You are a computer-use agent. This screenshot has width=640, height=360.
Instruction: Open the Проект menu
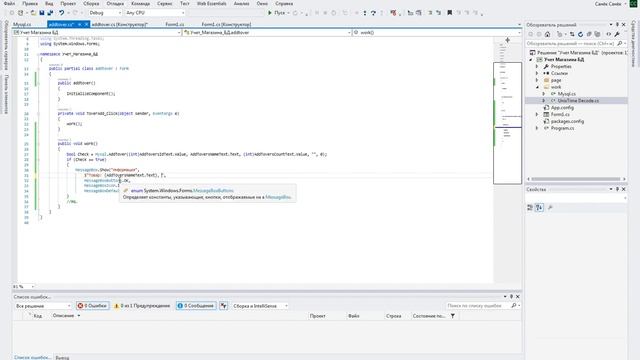click(68, 3)
